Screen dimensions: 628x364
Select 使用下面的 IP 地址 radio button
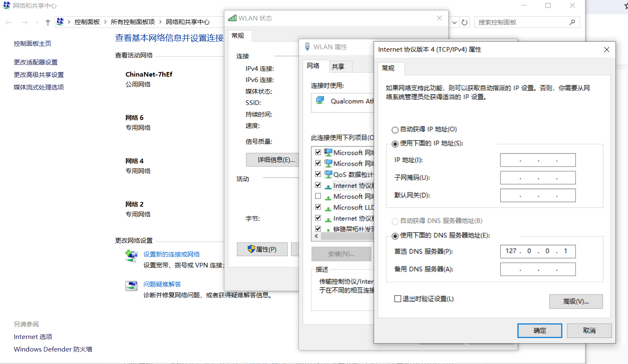coord(395,144)
